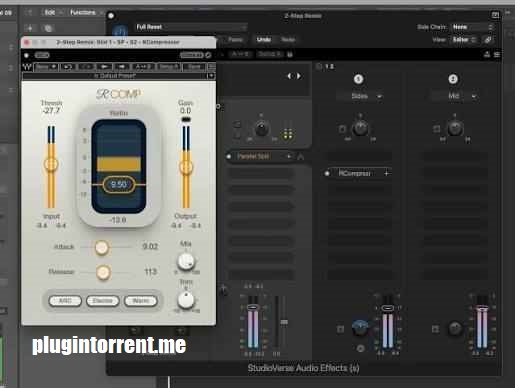The image size is (515, 388).
Task: Click the Release value 113
Action: tap(150, 272)
